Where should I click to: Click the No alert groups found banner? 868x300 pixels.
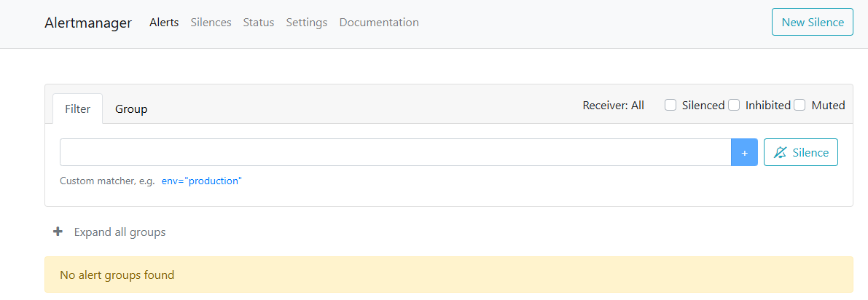(448, 275)
